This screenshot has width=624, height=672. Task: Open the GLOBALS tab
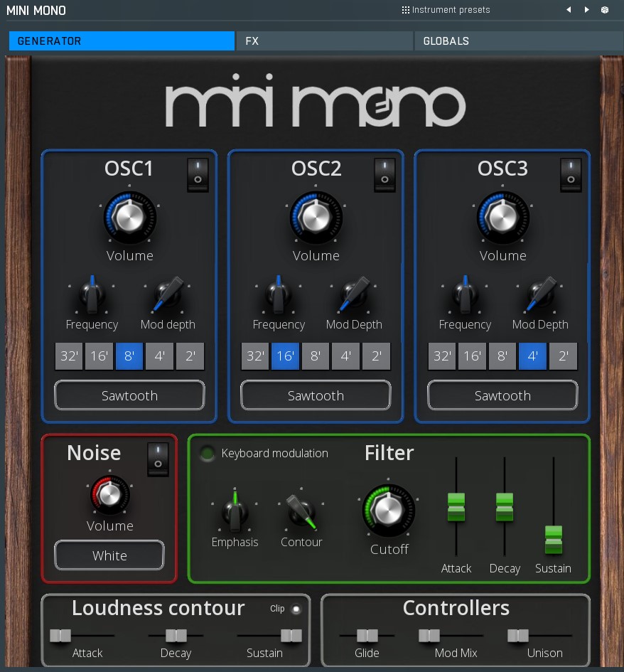point(519,41)
